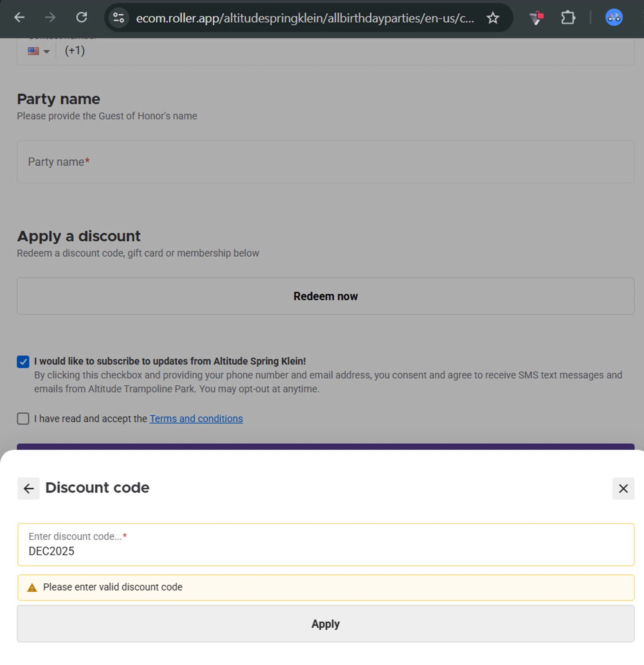This screenshot has width=644, height=665.
Task: Uncheck subscribe to Altitude Spring Klein updates
Action: (x=23, y=362)
